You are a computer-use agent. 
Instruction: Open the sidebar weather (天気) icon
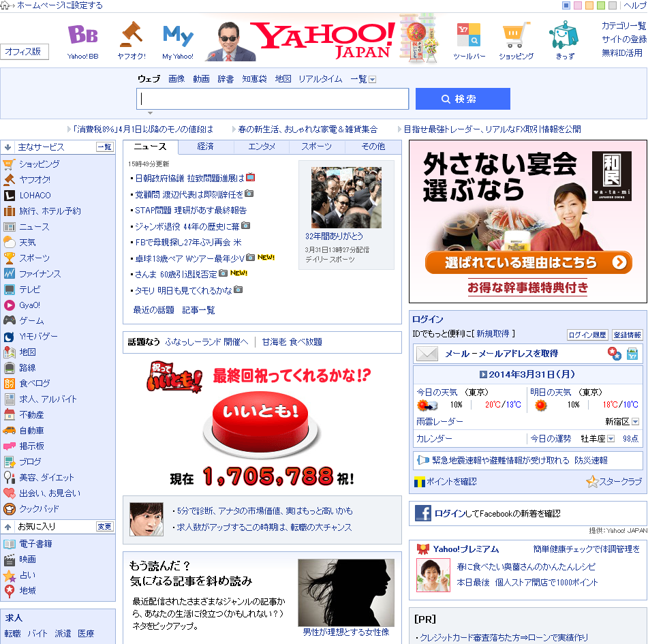pos(9,242)
